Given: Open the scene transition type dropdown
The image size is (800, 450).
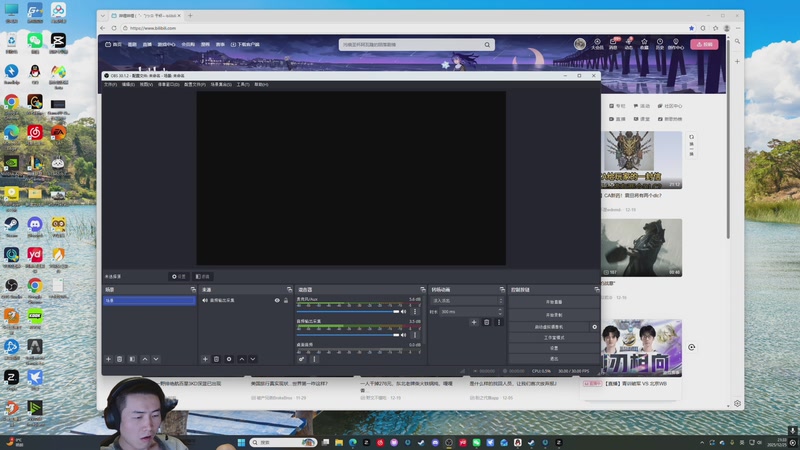Looking at the screenshot, I should [467, 301].
